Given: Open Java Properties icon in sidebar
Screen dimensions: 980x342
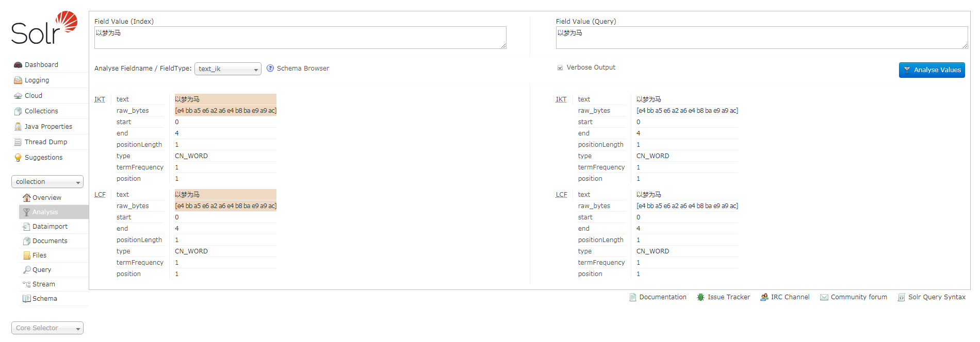Looking at the screenshot, I should coord(18,127).
